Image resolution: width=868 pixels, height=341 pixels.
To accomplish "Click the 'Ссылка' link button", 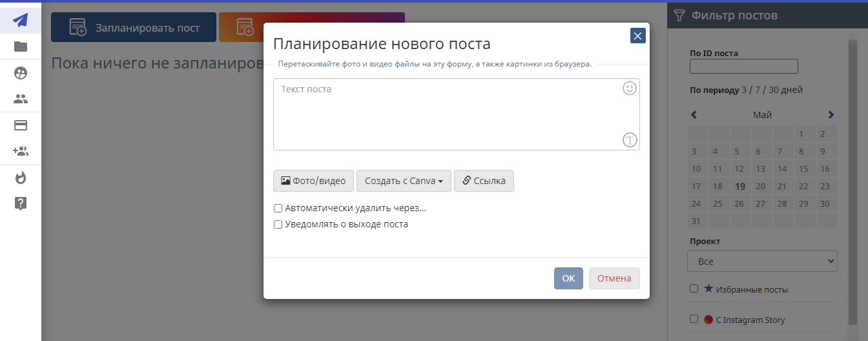I will [484, 181].
